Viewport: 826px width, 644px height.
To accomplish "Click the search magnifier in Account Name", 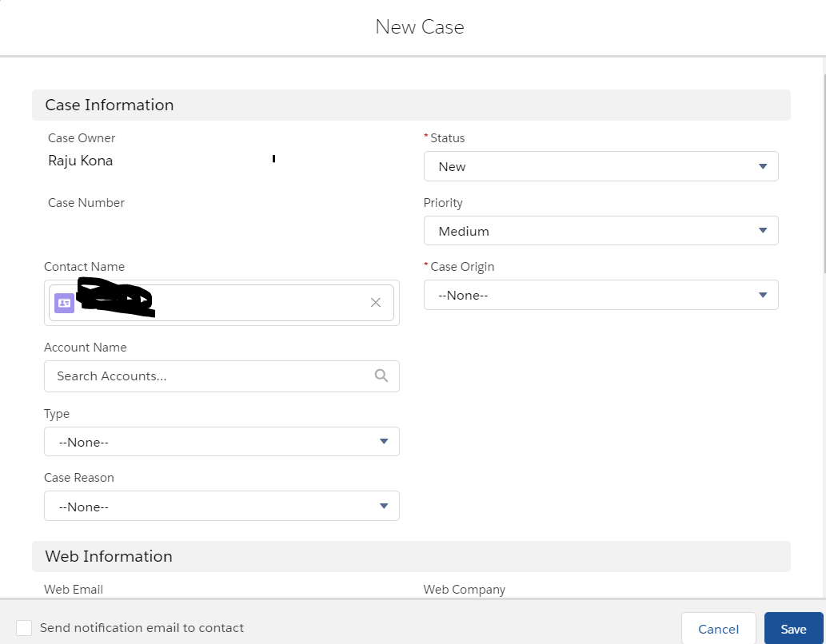I will pyautogui.click(x=381, y=376).
